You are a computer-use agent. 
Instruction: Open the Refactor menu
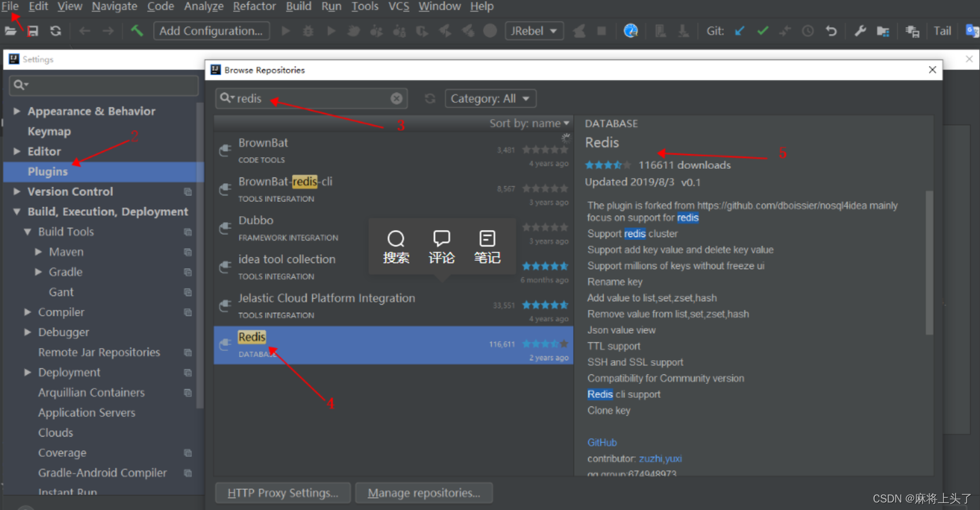coord(254,6)
